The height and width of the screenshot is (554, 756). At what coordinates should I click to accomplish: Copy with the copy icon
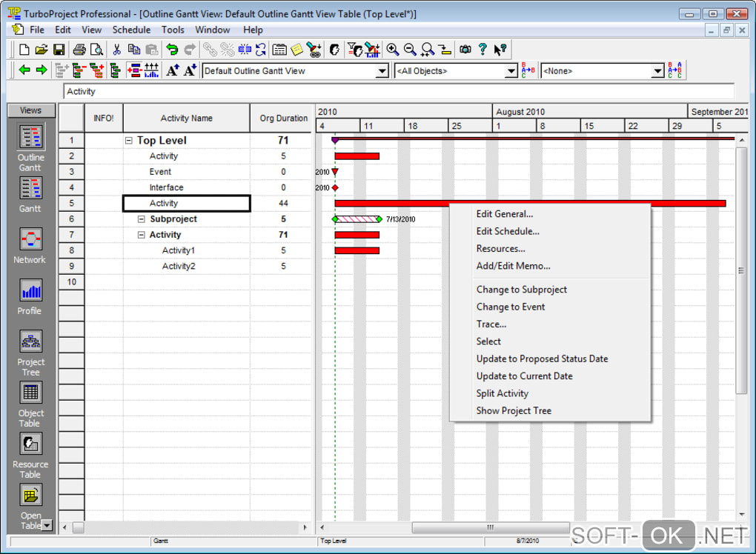tap(133, 49)
